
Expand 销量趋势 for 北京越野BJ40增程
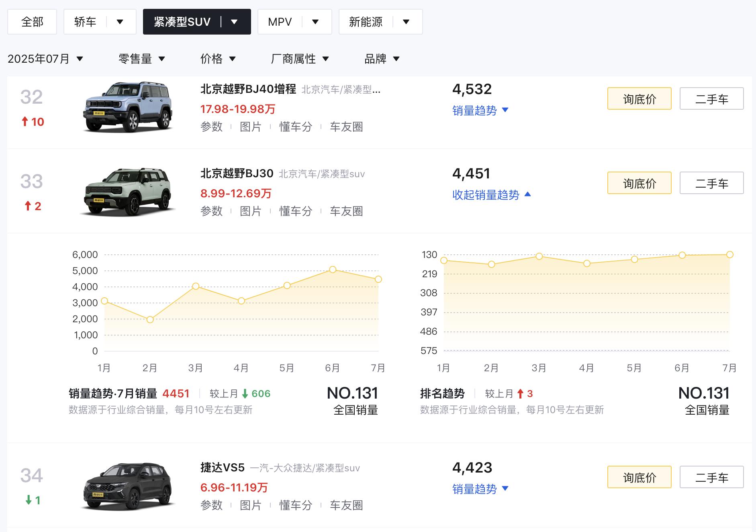480,110
